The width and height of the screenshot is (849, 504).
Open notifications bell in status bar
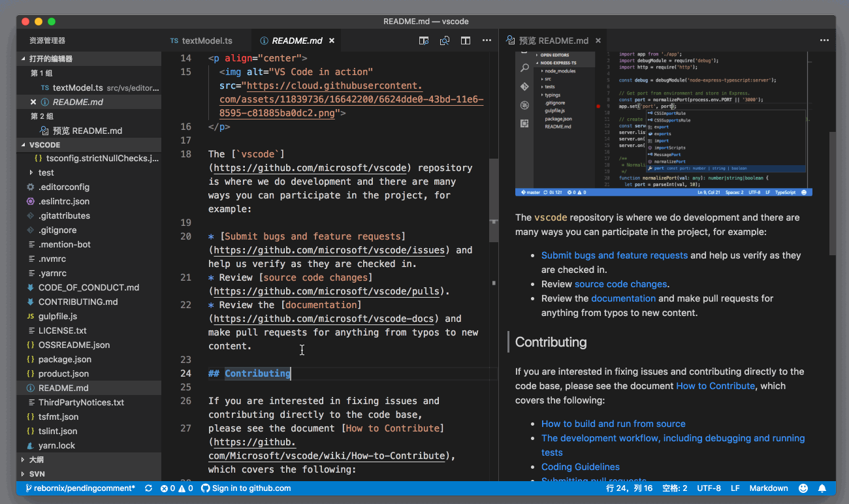click(x=822, y=488)
